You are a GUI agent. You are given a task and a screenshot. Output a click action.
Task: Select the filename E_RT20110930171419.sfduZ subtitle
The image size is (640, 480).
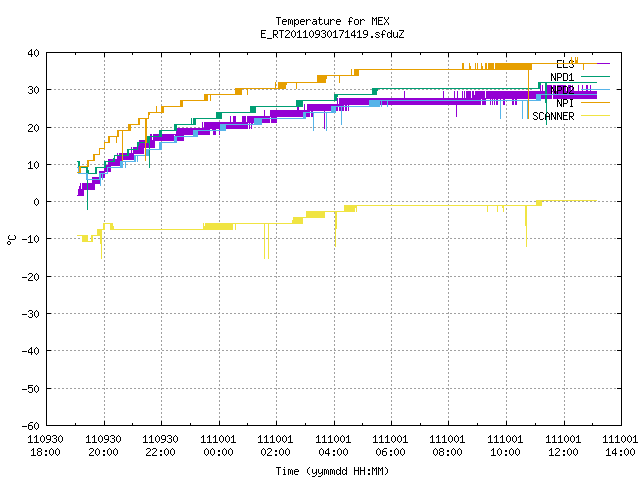coord(332,34)
